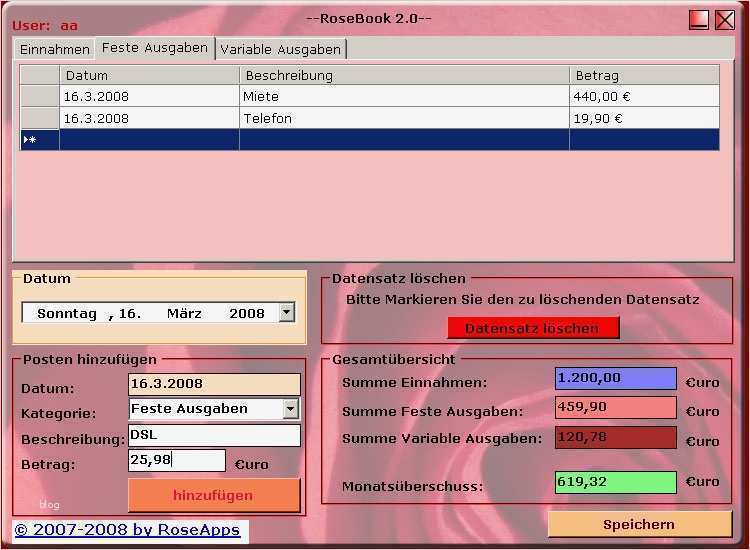Click the day 16. in date picker
The width and height of the screenshot is (750, 550).
pyautogui.click(x=129, y=314)
